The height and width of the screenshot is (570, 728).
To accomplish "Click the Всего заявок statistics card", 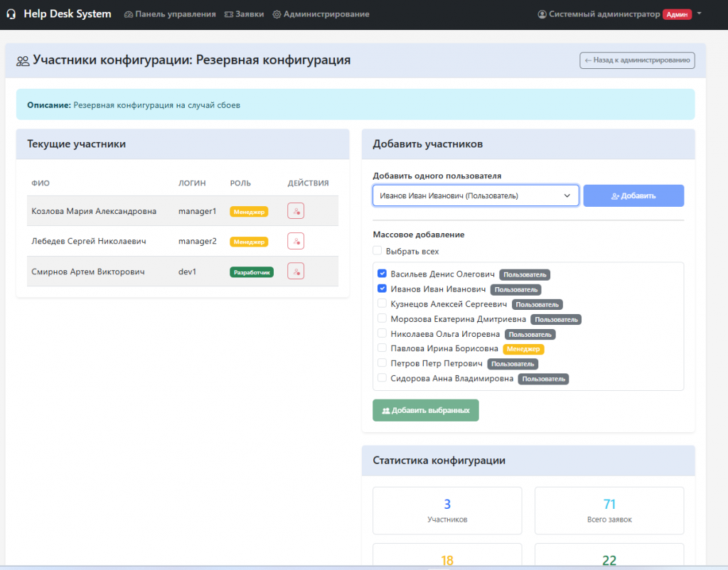I will tap(609, 510).
